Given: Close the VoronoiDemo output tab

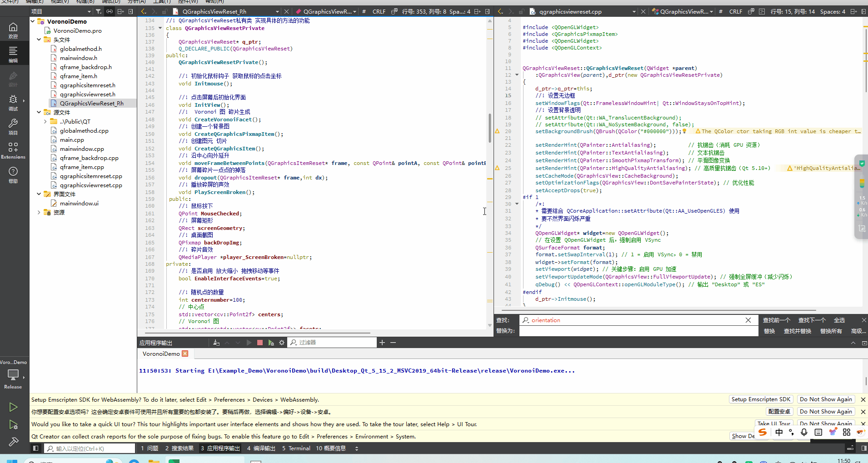Looking at the screenshot, I should (185, 353).
